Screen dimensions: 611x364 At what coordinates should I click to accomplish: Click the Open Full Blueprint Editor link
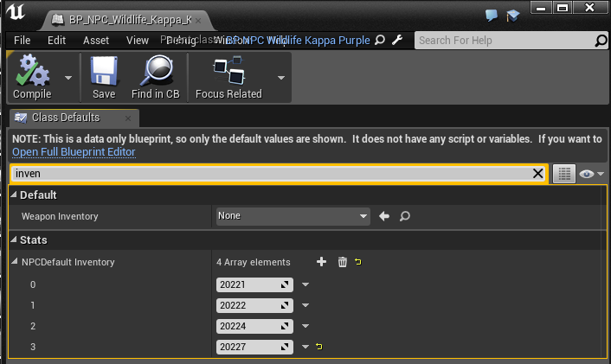click(74, 152)
